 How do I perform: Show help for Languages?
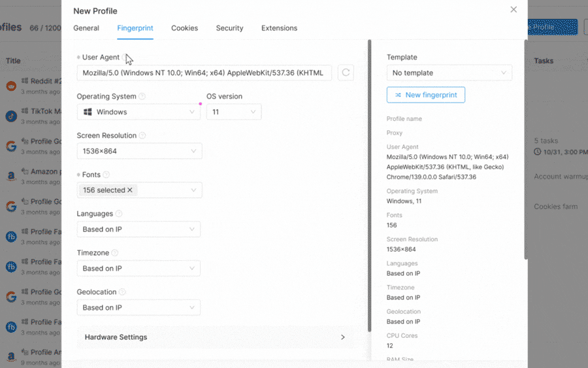point(119,214)
